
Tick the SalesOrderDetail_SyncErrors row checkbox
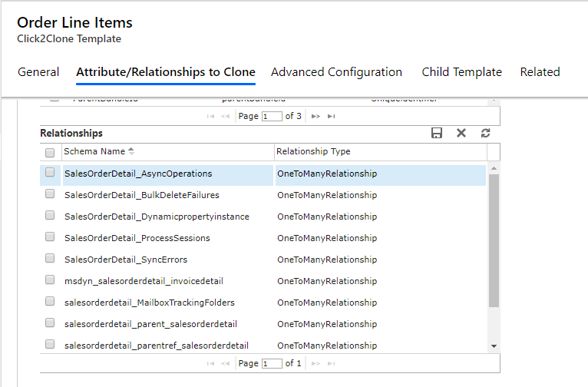[x=50, y=259]
